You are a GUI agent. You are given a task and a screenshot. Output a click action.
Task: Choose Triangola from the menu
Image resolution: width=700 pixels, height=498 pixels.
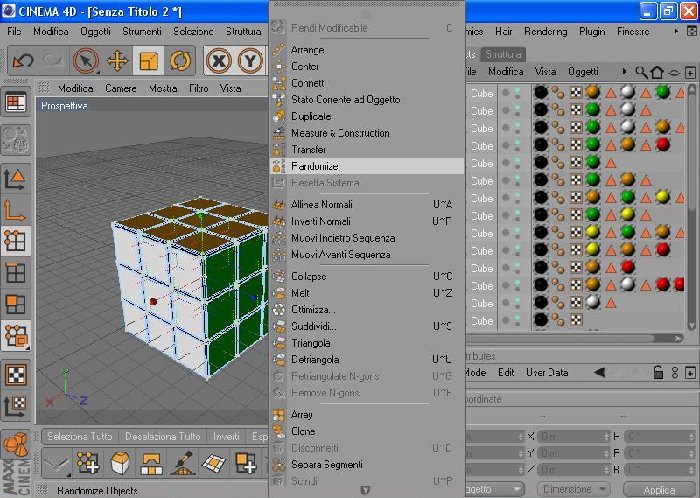click(x=367, y=343)
